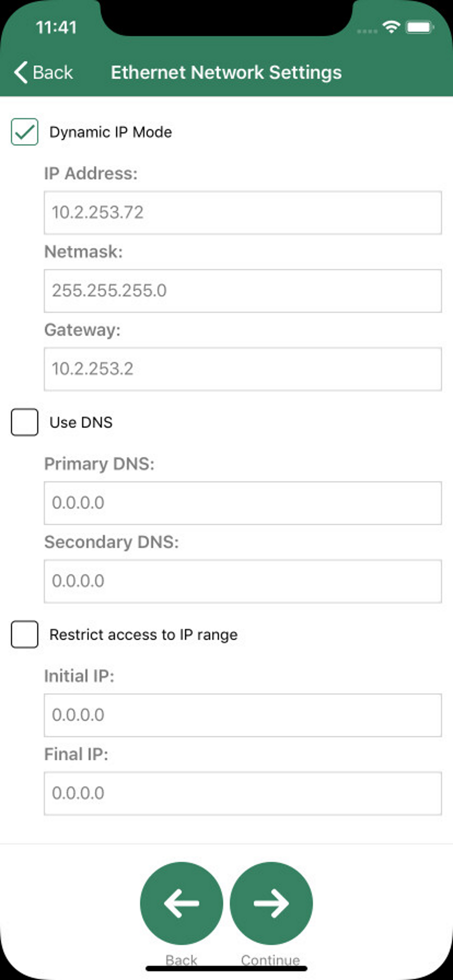The width and height of the screenshot is (453, 980).
Task: Click the Secondary DNS field
Action: [x=243, y=581]
